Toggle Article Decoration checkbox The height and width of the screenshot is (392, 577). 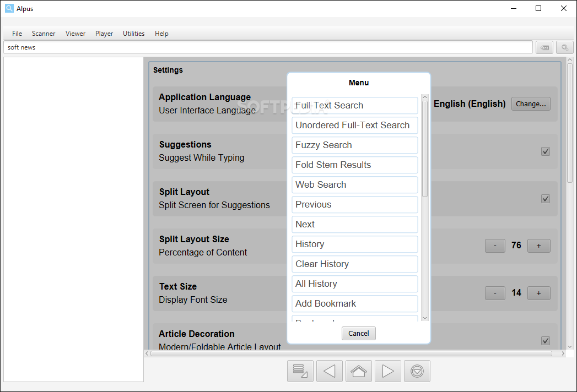click(x=546, y=341)
